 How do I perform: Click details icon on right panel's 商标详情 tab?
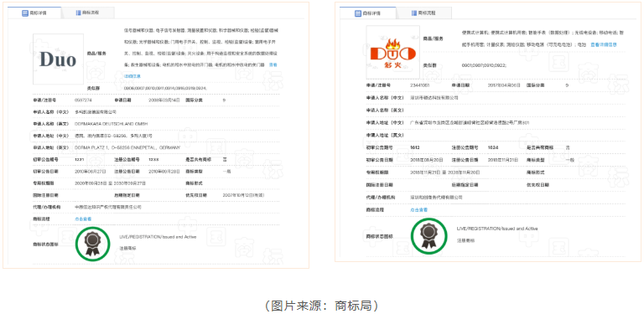pyautogui.click(x=358, y=13)
